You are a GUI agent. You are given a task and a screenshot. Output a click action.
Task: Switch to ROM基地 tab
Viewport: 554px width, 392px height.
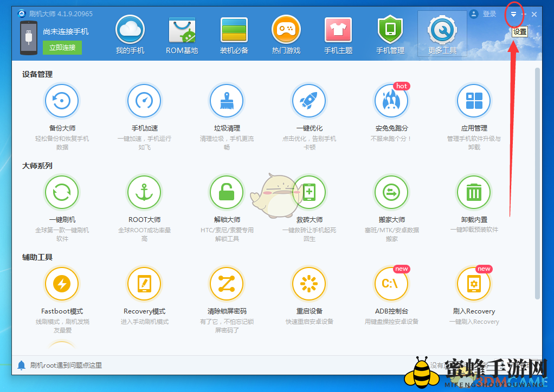[x=182, y=35]
